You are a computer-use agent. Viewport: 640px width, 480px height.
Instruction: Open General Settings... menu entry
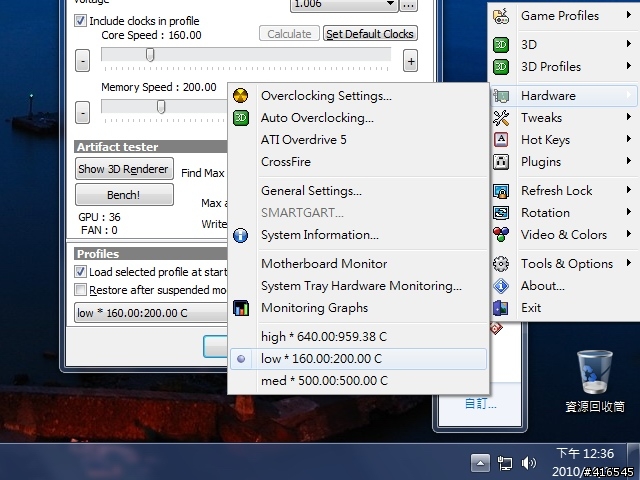(x=358, y=191)
